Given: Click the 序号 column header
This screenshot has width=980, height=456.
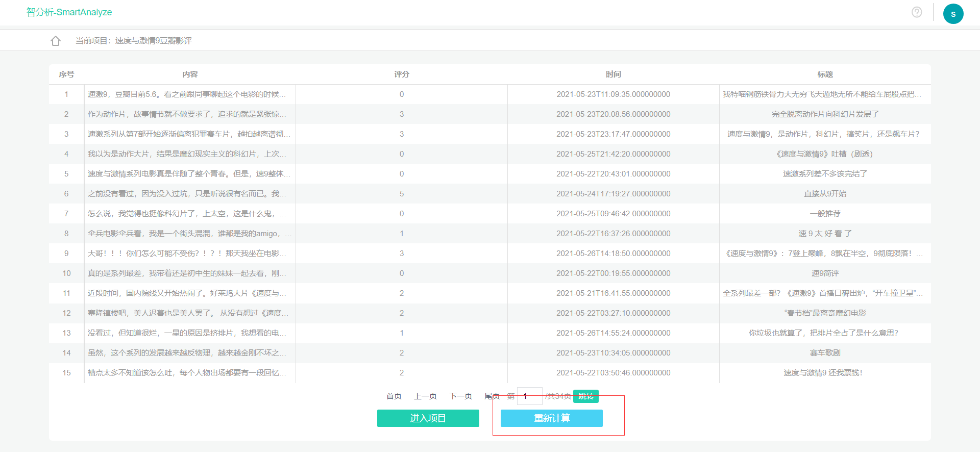Looking at the screenshot, I should (66, 74).
